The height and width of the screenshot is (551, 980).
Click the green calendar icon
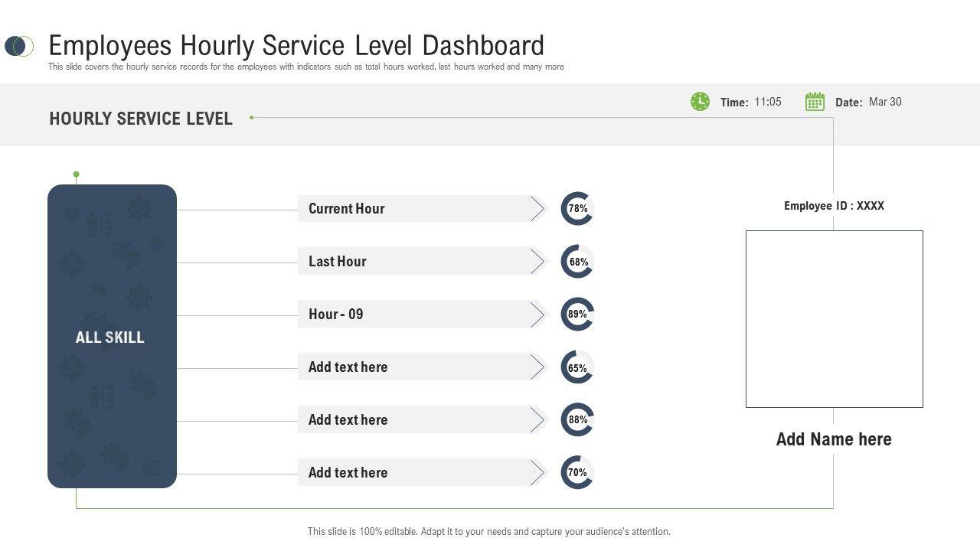coord(815,102)
